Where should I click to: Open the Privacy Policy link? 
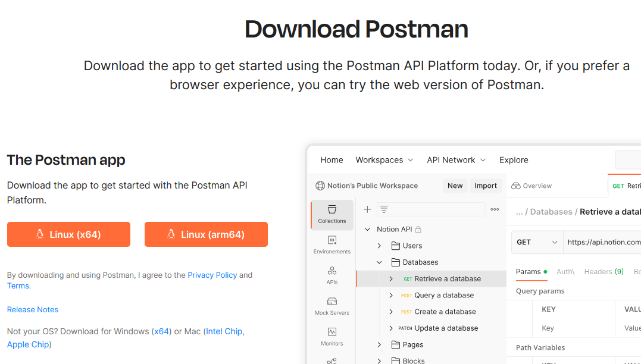click(x=212, y=275)
